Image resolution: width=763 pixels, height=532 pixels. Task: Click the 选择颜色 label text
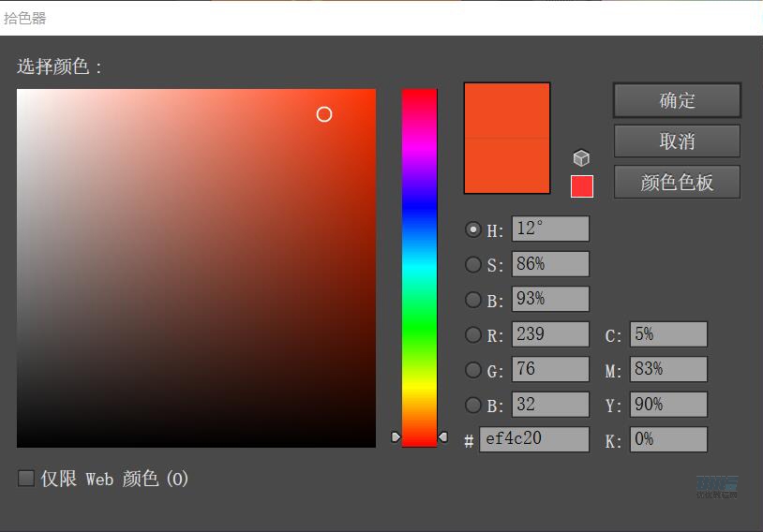[59, 66]
